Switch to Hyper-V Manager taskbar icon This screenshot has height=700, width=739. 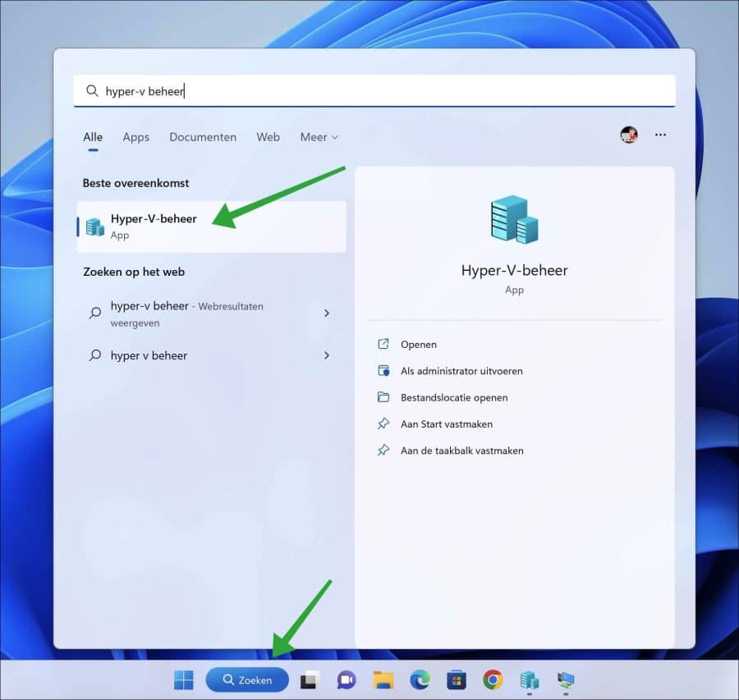(530, 680)
